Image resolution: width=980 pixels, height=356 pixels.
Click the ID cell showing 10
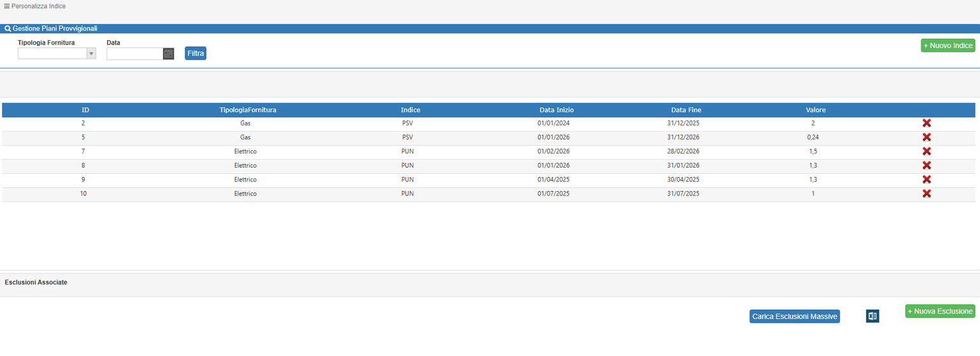click(x=83, y=194)
